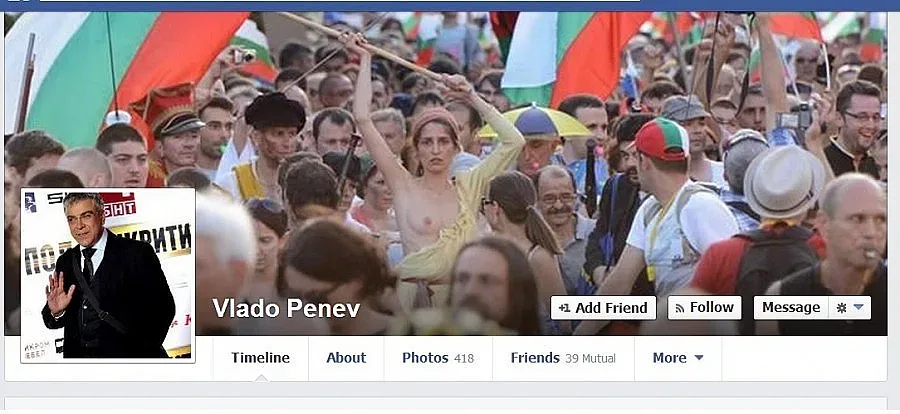Click the Add Friend button
The width and height of the screenshot is (900, 414).
tap(603, 308)
